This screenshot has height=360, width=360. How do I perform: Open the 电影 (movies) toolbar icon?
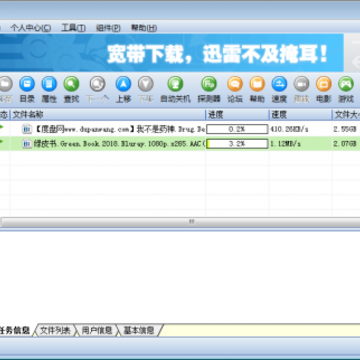pos(324,84)
